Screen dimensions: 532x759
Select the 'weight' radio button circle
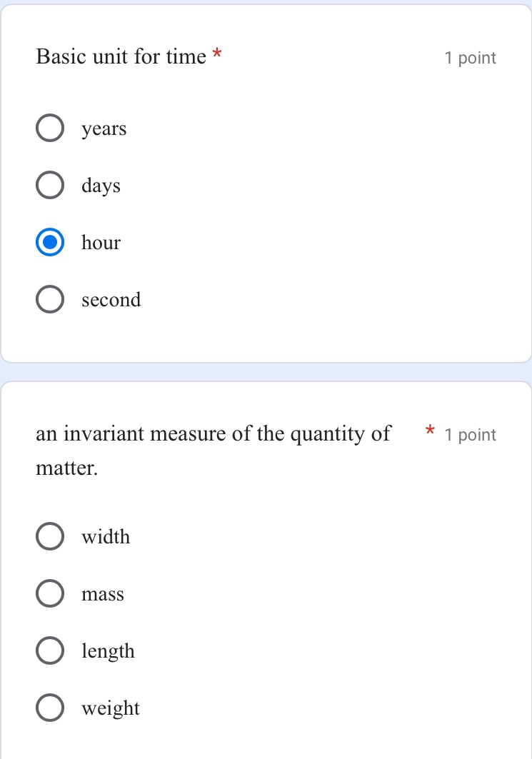pos(49,708)
